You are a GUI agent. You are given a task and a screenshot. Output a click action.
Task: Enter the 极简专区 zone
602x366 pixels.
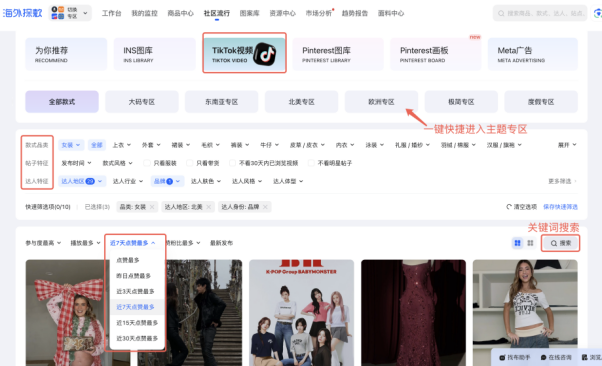click(x=461, y=102)
